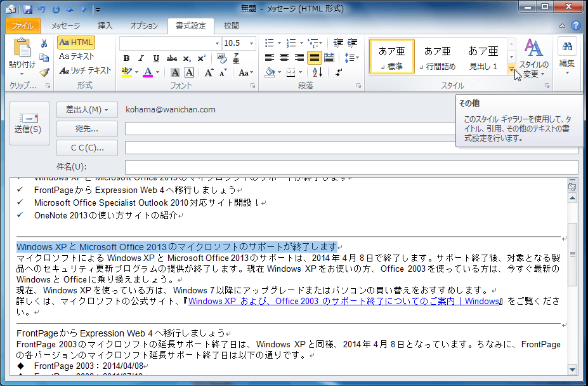588x386 pixels.
Task: Open the Windows XP および Office 2003 support link
Action: (344, 301)
